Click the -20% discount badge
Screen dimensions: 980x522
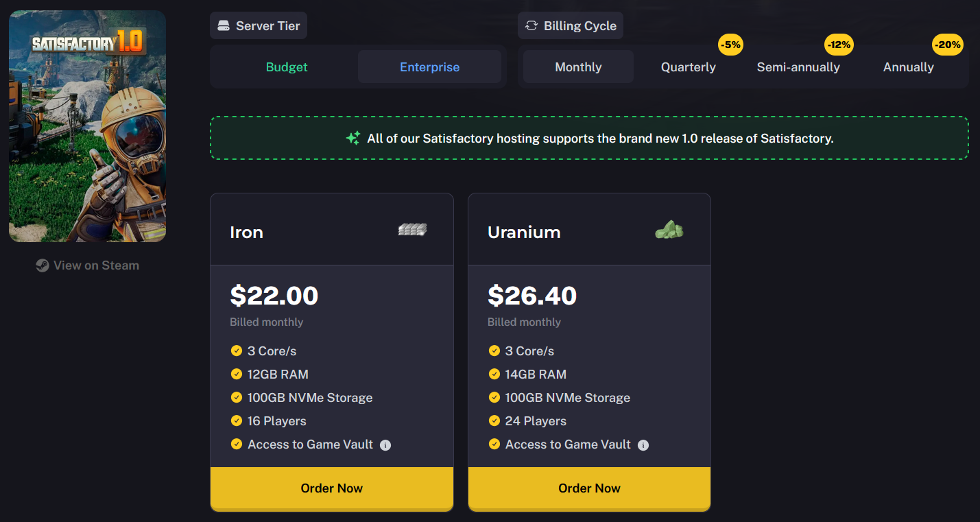point(948,45)
